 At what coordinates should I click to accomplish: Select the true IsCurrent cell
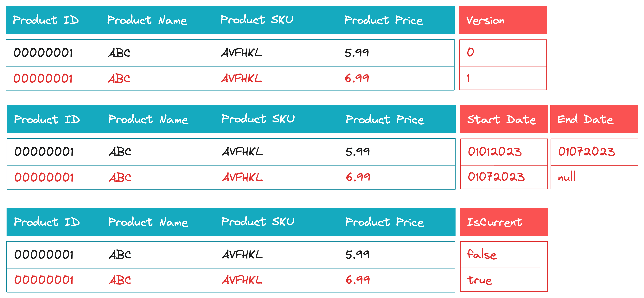tap(504, 280)
